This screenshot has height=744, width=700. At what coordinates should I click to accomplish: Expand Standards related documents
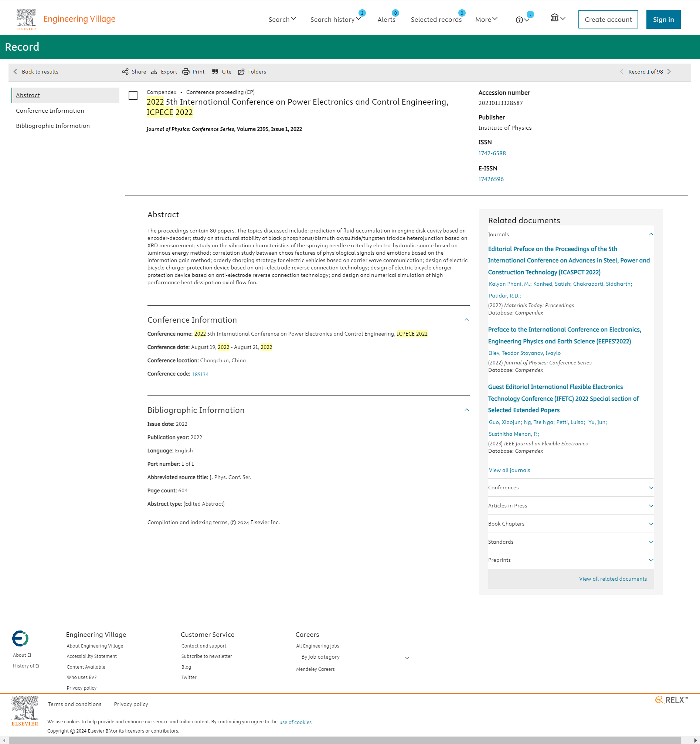(x=571, y=542)
